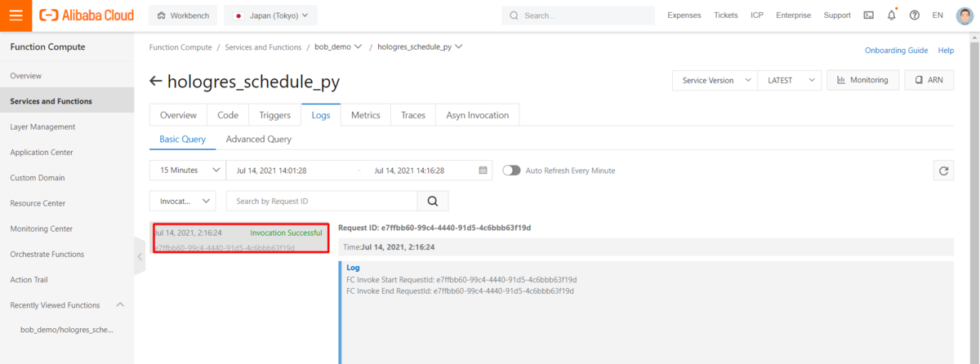Open the Help link
The width and height of the screenshot is (980, 364).
[x=946, y=51]
